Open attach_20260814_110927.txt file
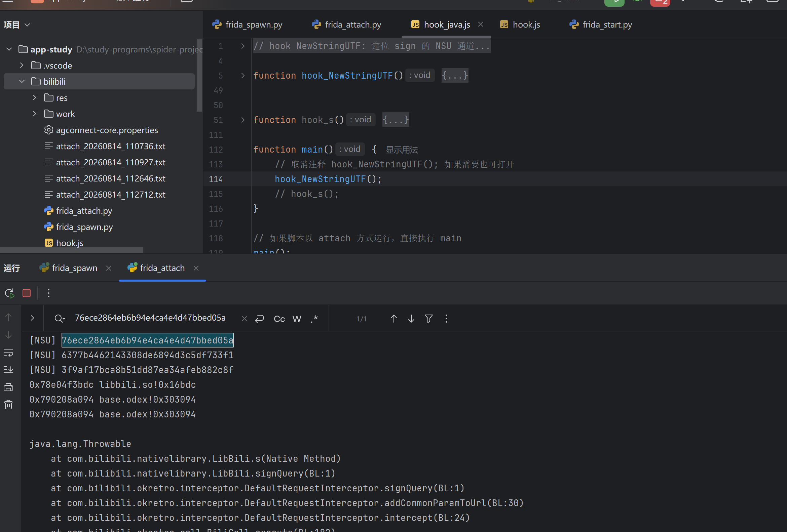The height and width of the screenshot is (532, 787). 105,162
